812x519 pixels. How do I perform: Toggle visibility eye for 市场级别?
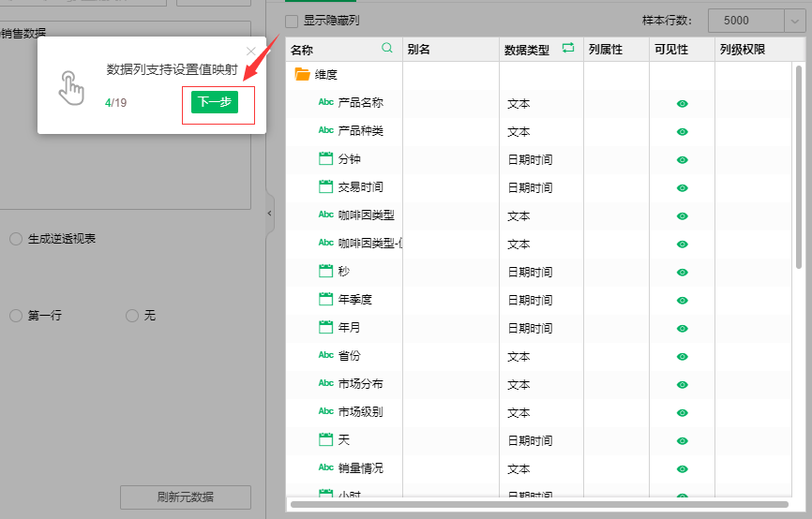coord(682,413)
